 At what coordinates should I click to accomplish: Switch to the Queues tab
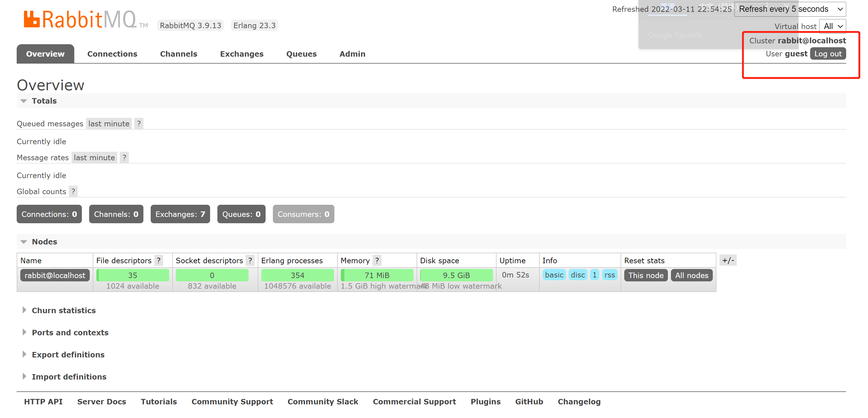pyautogui.click(x=301, y=54)
